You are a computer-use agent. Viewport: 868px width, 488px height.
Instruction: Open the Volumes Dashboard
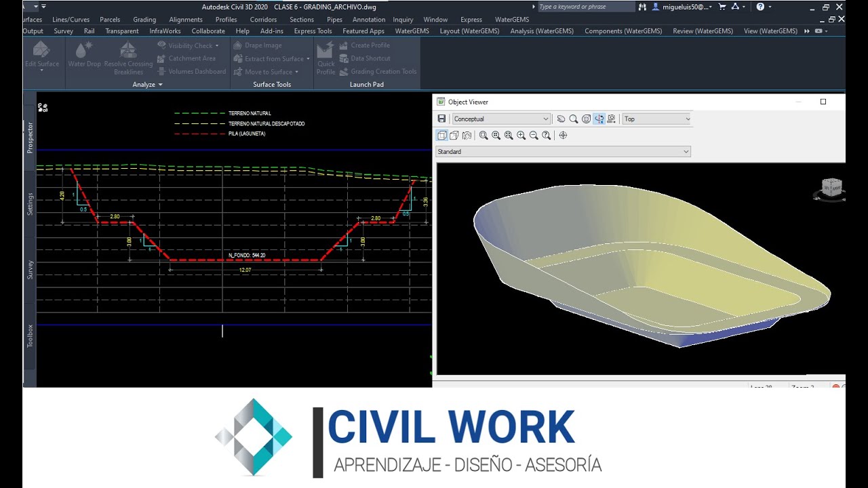[191, 71]
